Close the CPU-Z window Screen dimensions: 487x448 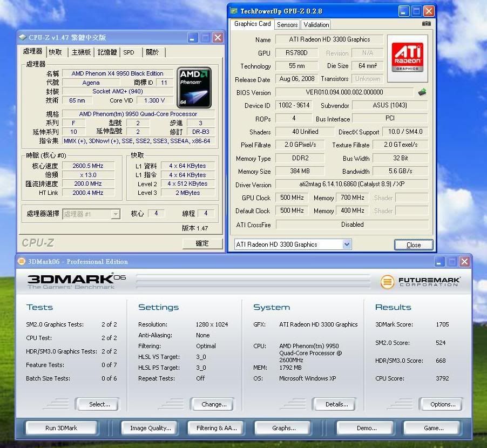[x=218, y=38]
